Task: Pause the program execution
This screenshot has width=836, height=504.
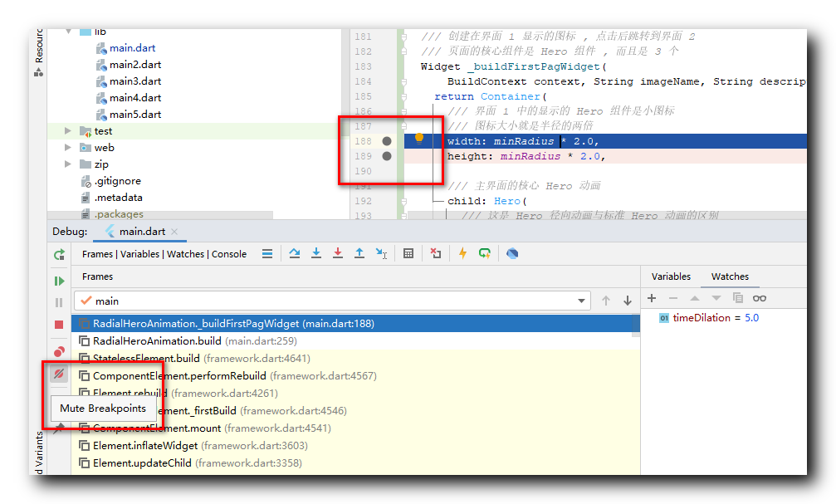Action: click(59, 303)
